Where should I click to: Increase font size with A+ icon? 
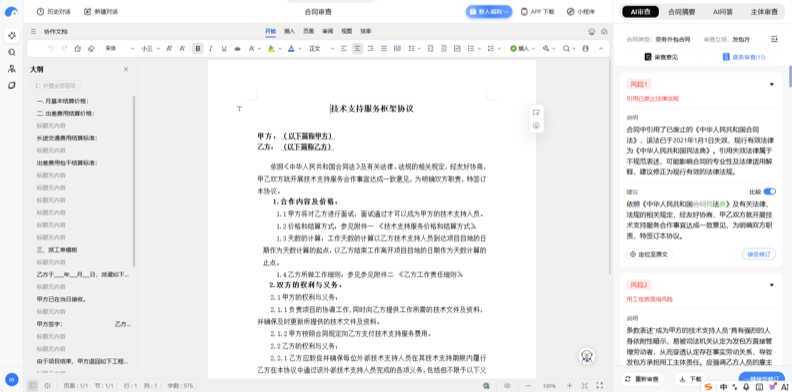pos(169,48)
